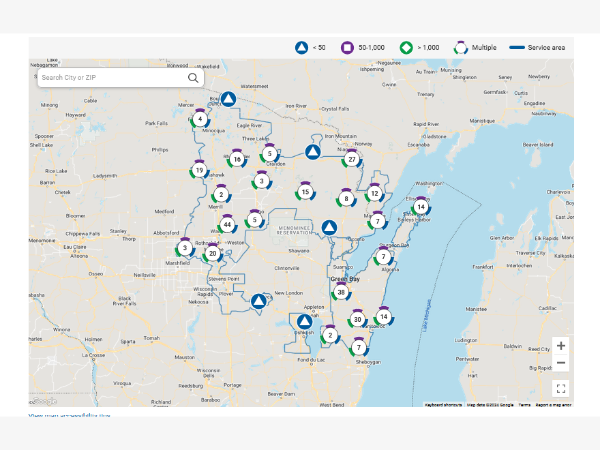Zoom out of the map
The height and width of the screenshot is (450, 600).
click(561, 363)
